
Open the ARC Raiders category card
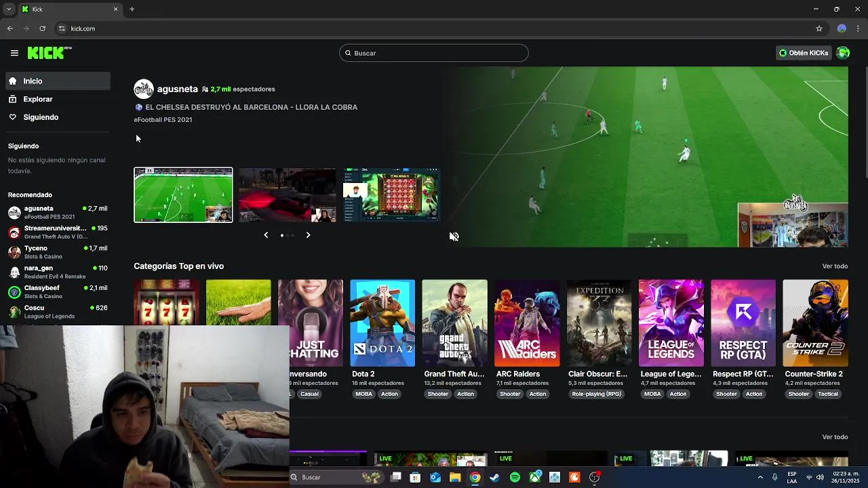[527, 323]
